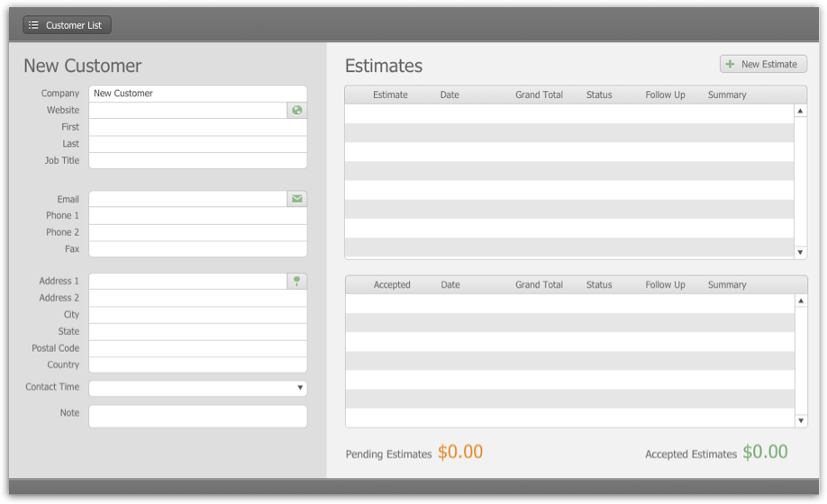Focus the City field
This screenshot has height=504, width=827.
pos(198,314)
